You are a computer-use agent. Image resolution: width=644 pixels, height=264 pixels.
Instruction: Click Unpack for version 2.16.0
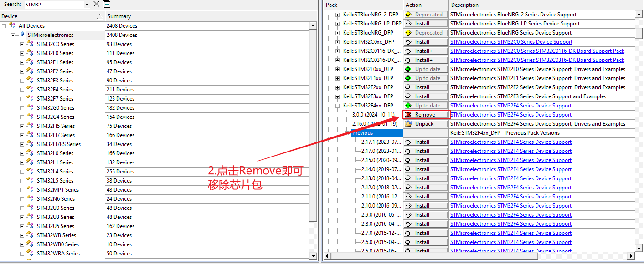[426, 124]
